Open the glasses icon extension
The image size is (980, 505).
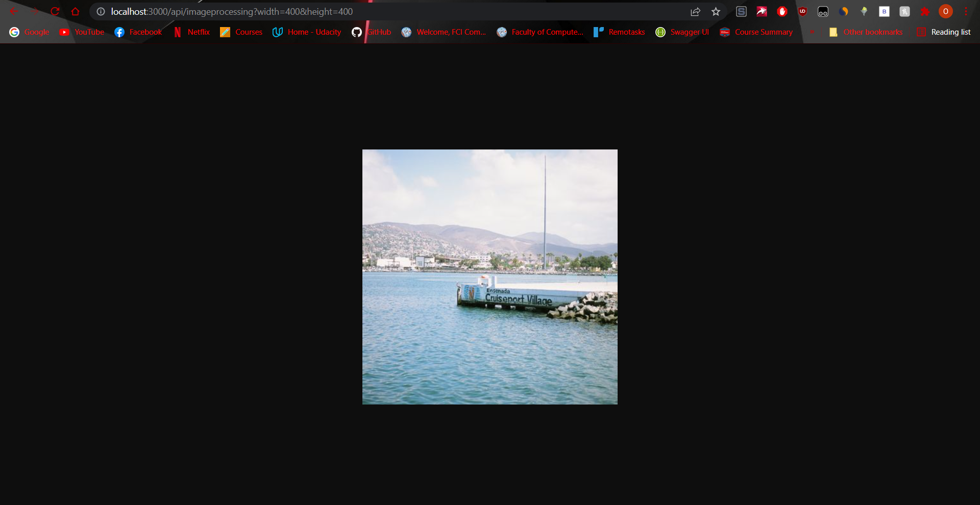click(x=823, y=11)
